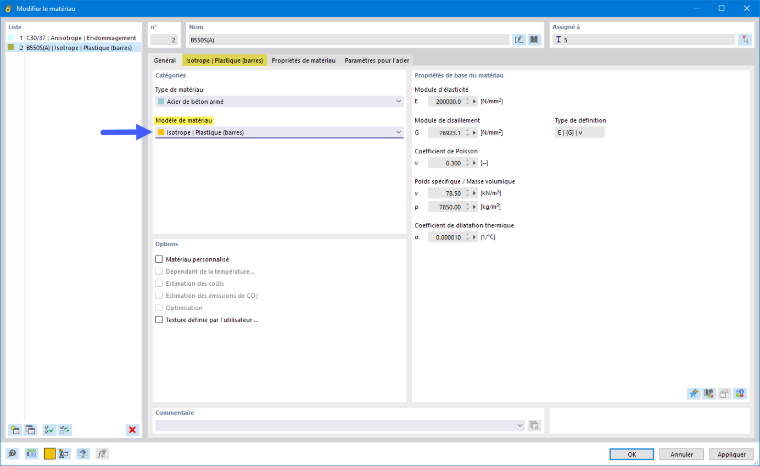Open the material library book icon

click(x=534, y=40)
